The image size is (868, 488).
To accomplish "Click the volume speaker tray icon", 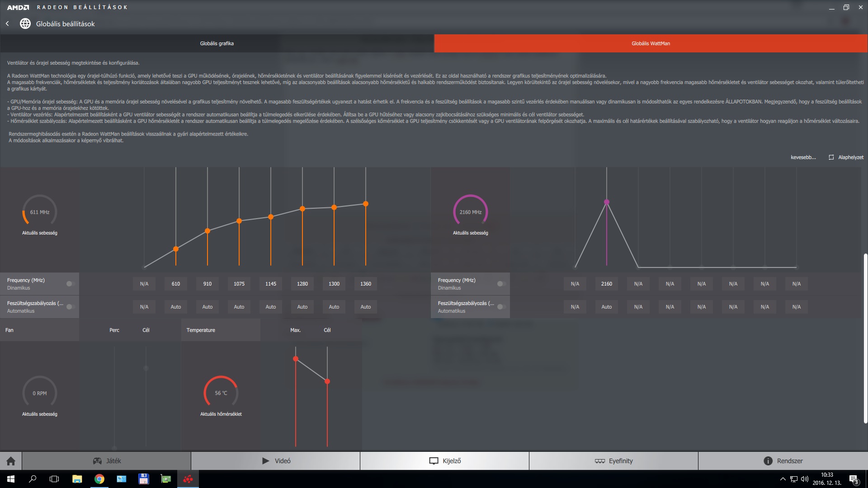I will coord(804,479).
